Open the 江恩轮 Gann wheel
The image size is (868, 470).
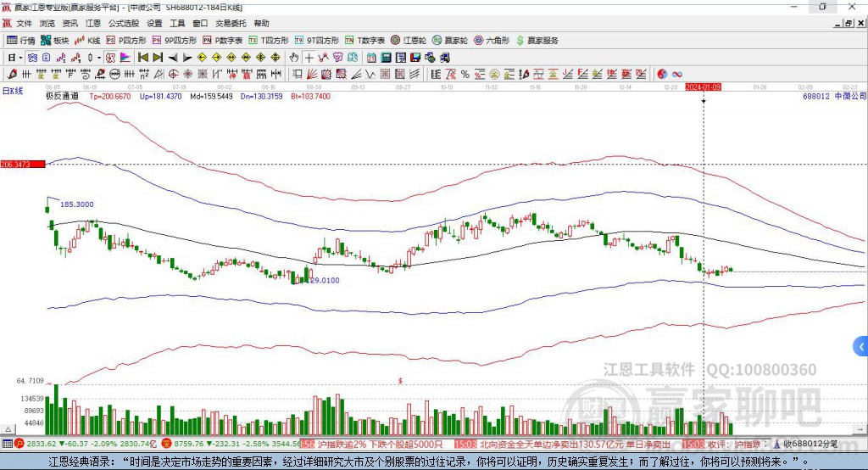409,41
